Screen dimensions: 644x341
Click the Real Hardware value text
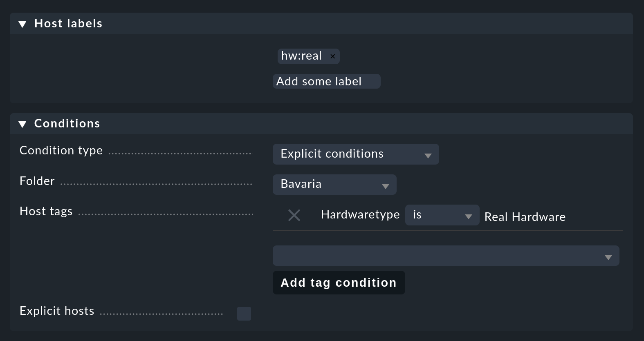pyautogui.click(x=525, y=217)
